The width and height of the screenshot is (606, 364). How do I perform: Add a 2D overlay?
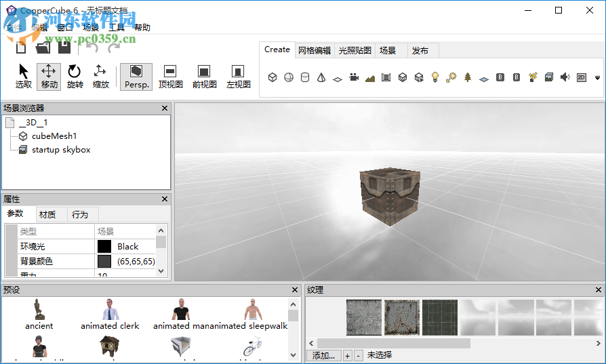[x=582, y=77]
